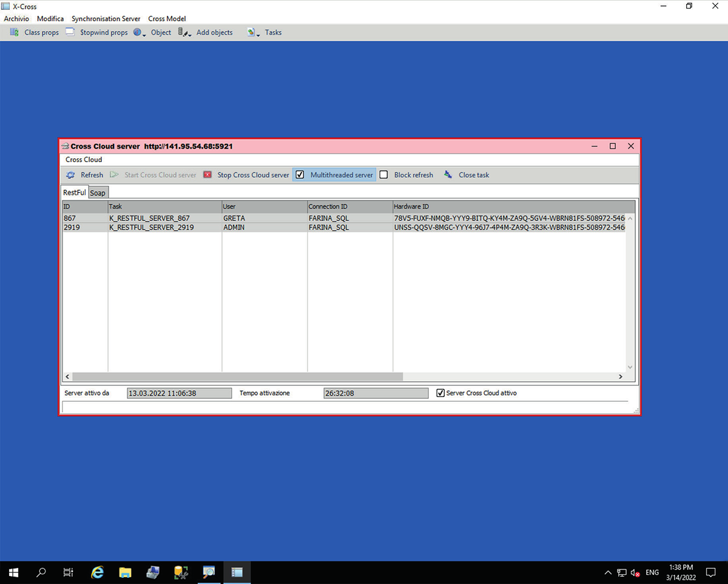Click the User column header
The height and width of the screenshot is (584, 728).
[265, 206]
